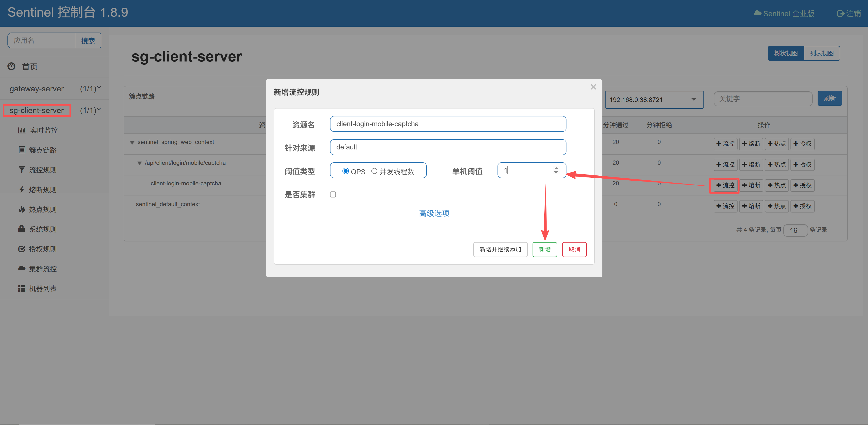Open the advanced options link
Screen dimensions: 868x425
pyautogui.click(x=434, y=213)
